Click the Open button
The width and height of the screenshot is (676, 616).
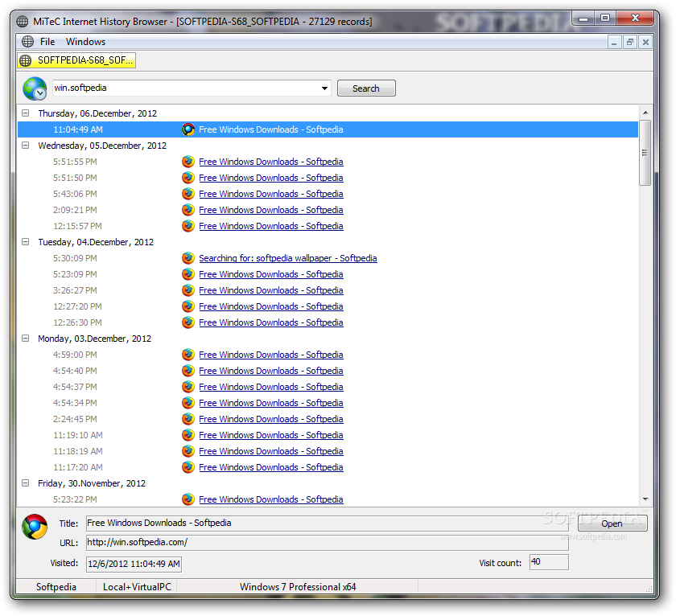pos(612,524)
